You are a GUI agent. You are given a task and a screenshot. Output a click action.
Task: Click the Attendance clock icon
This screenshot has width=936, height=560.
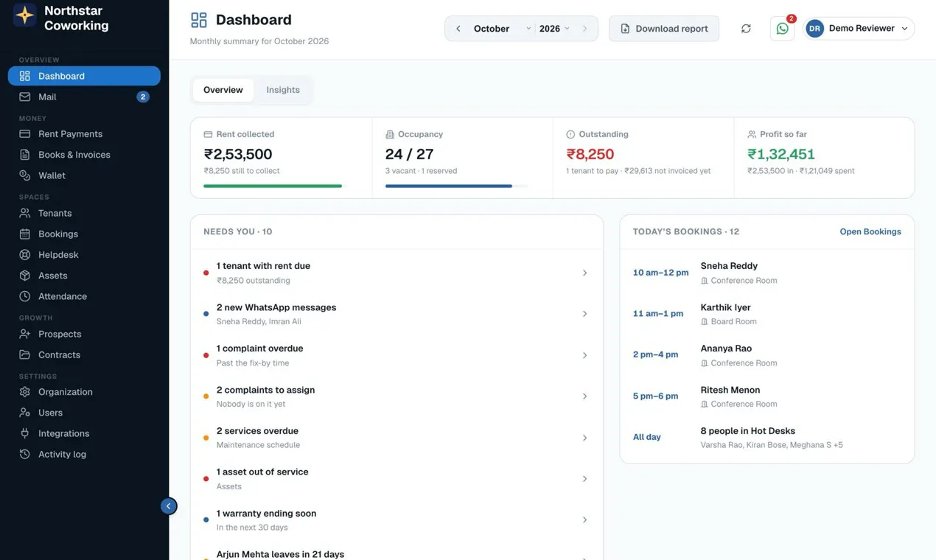coord(25,296)
